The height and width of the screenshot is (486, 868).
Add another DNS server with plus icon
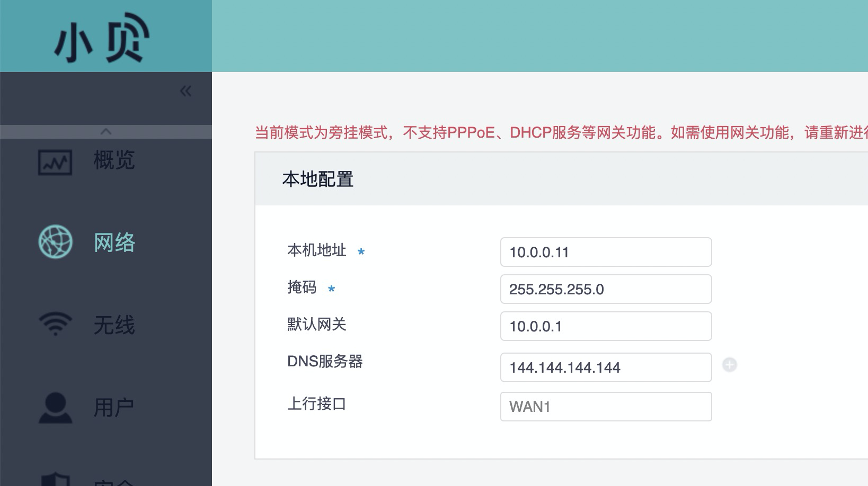tap(730, 365)
